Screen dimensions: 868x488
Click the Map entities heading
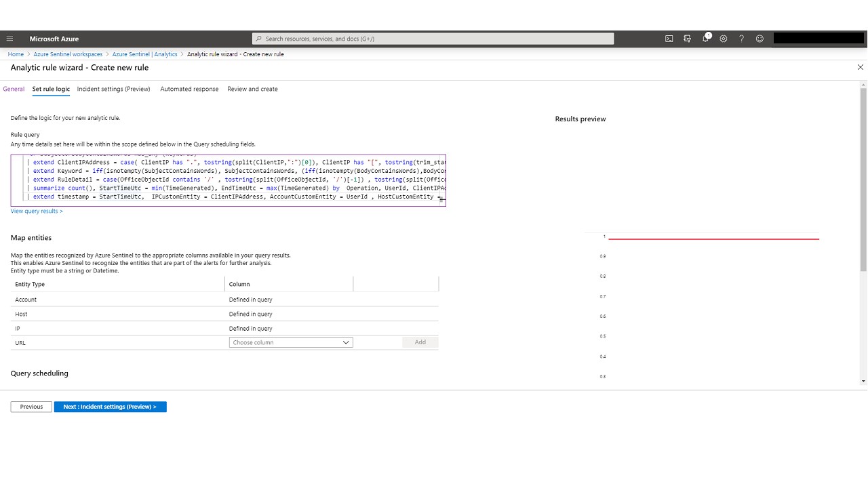(x=31, y=238)
